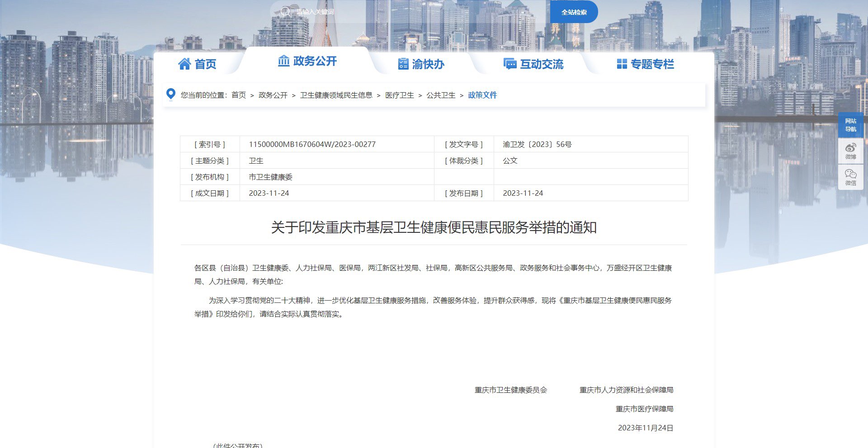This screenshot has height=448, width=868.
Task: Click document number 渝卫发〔2023〕56号
Action: 537,144
